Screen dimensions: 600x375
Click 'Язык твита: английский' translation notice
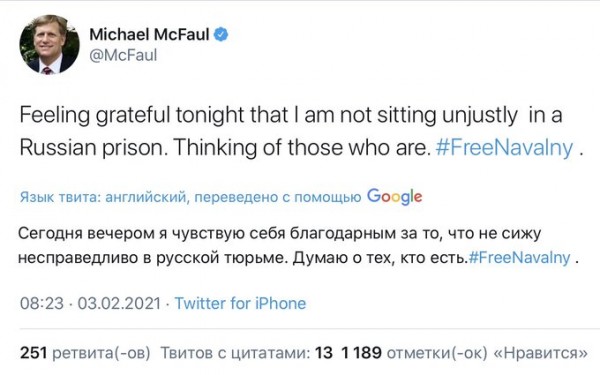coord(103,197)
